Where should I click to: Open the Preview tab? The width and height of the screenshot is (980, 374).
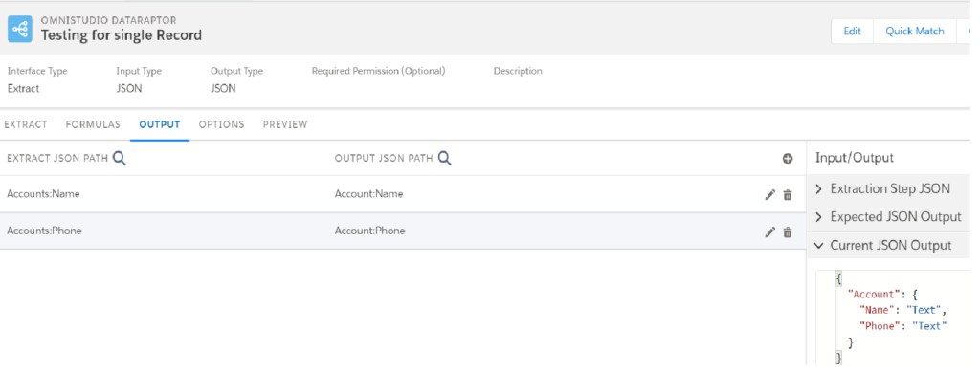tap(285, 124)
